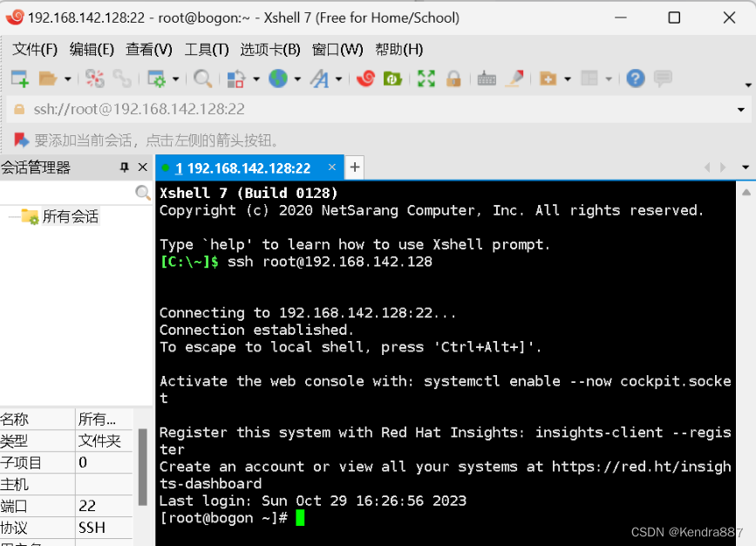The height and width of the screenshot is (546, 756).
Task: Expand the layout panes dropdown arrow
Action: (609, 78)
